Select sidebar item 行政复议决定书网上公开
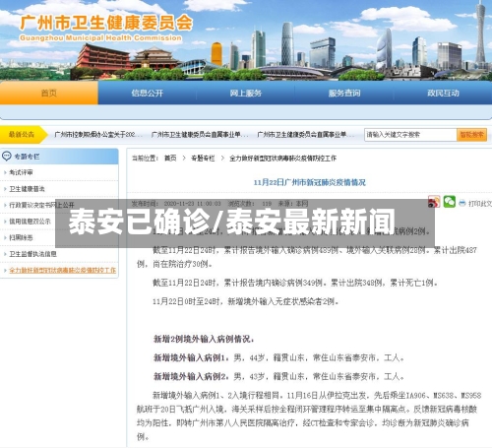Image resolution: width=492 pixels, height=448 pixels. (41, 205)
